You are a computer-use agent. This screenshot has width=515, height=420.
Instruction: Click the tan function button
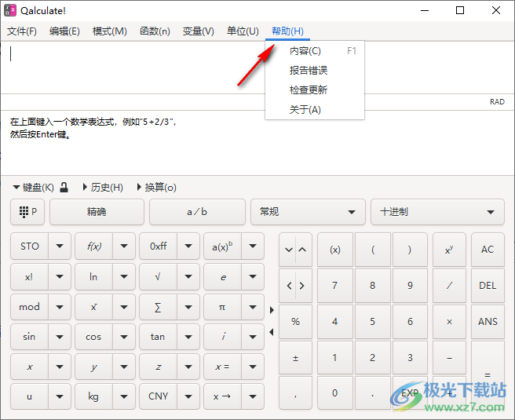coord(158,337)
